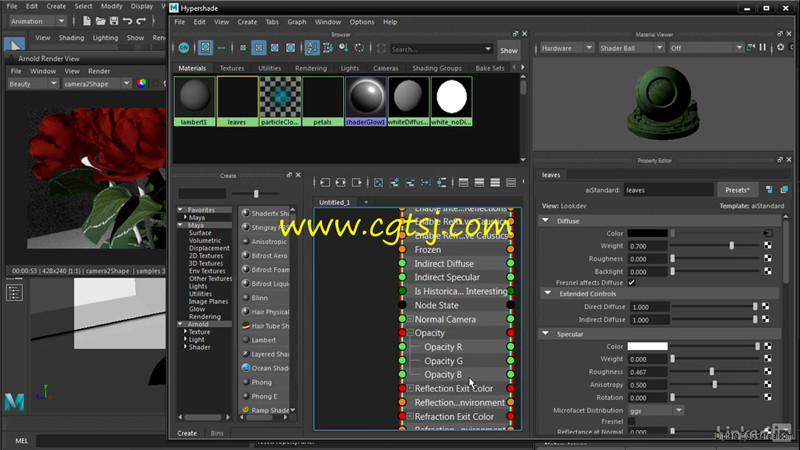
Task: Click the Remove selected nodes from graph icon
Action: tap(410, 183)
